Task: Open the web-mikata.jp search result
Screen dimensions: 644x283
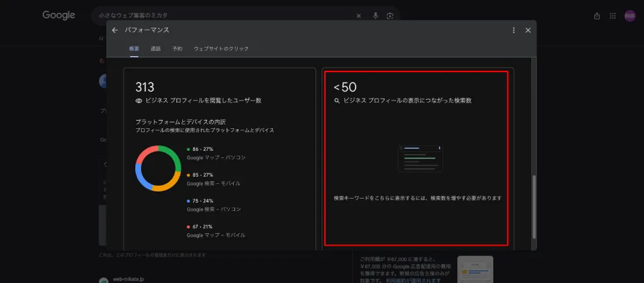Action: click(128, 279)
